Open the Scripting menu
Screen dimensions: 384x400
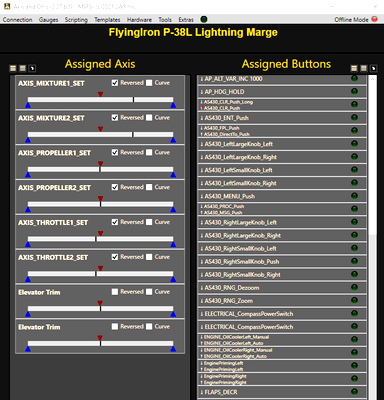[x=76, y=20]
